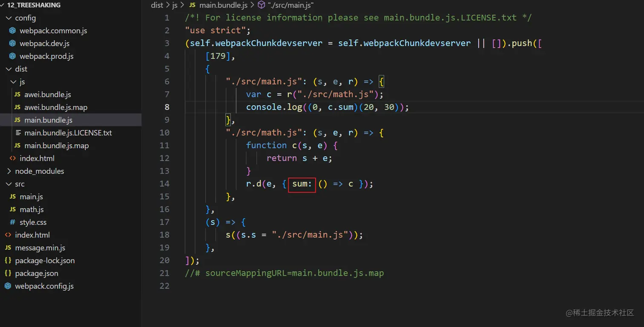Click the HTML icon of dist index.html

pos(13,158)
